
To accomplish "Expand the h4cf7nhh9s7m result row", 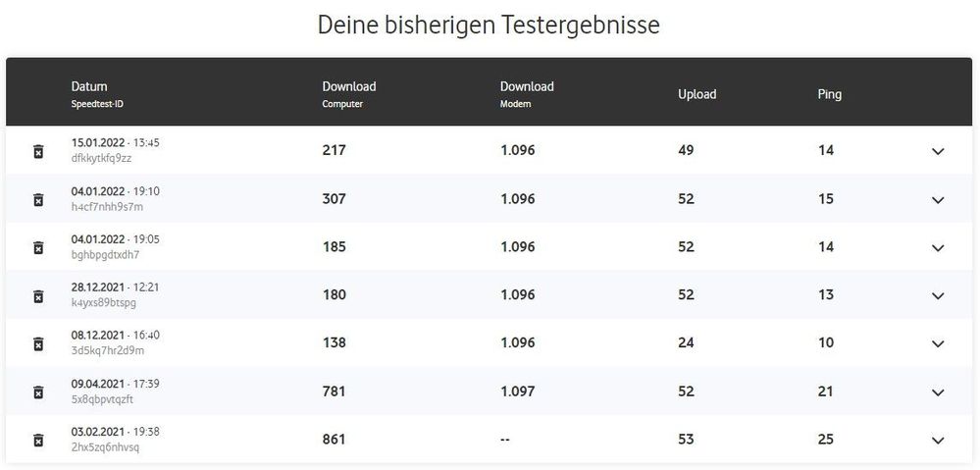I will point(937,199).
